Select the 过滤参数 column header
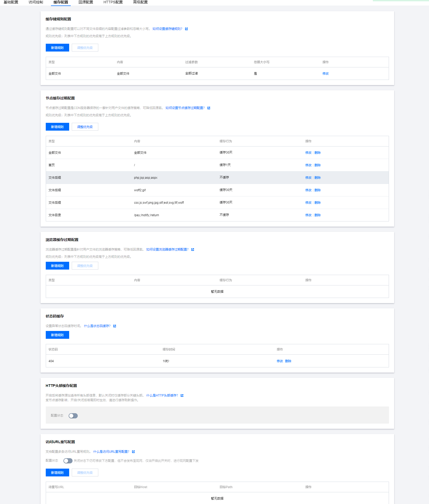 [191, 62]
